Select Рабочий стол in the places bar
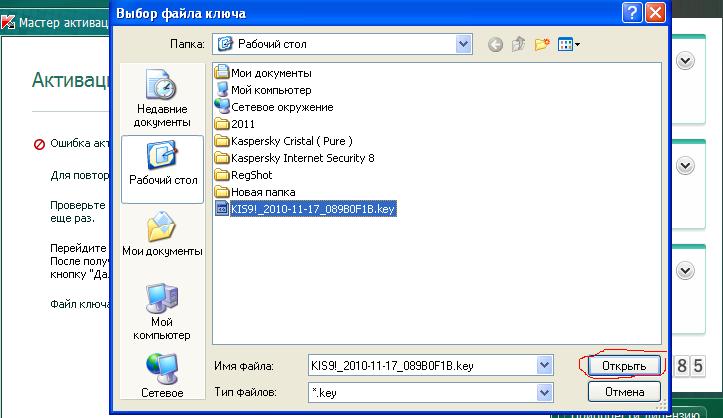Screen dimensions: 723x418 coord(162,169)
